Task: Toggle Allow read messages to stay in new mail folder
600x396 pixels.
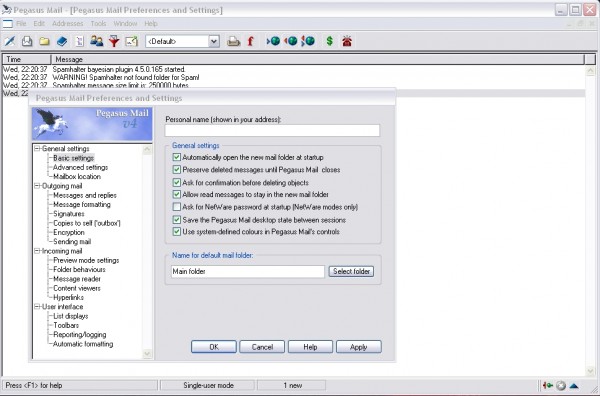Action: 176,194
